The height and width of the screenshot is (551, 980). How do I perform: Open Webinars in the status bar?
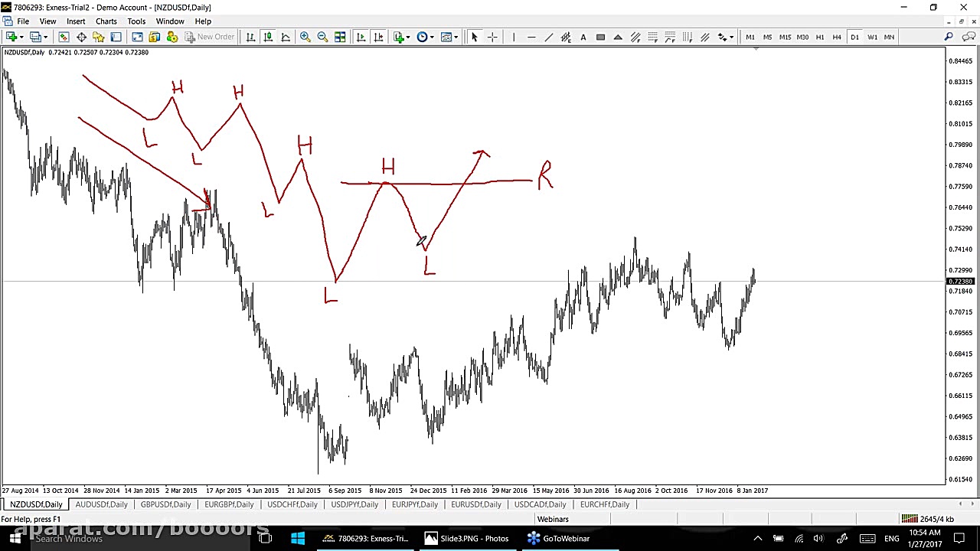coord(553,519)
